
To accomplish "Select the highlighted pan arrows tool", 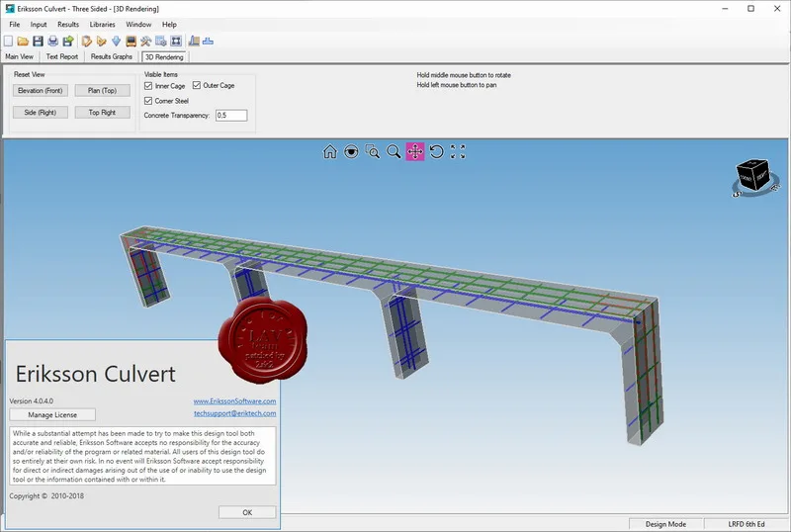I will (x=415, y=151).
